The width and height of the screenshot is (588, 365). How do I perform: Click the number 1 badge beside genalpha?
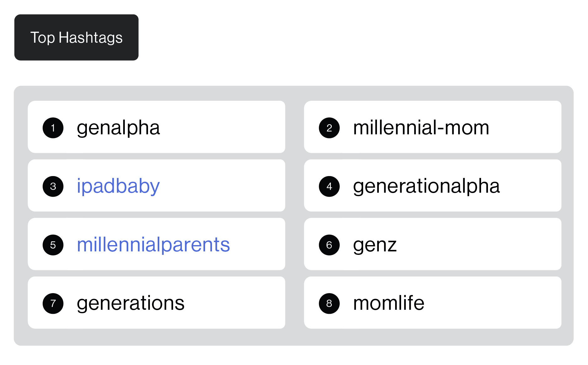53,128
